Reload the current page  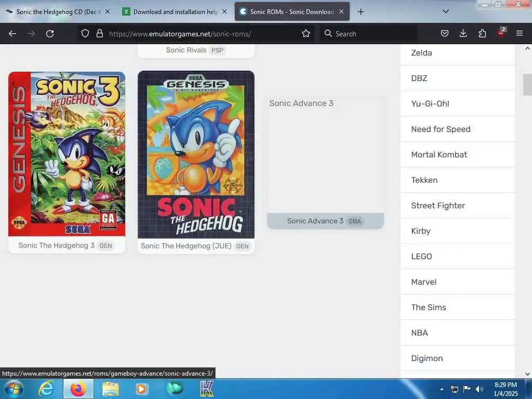(x=50, y=34)
